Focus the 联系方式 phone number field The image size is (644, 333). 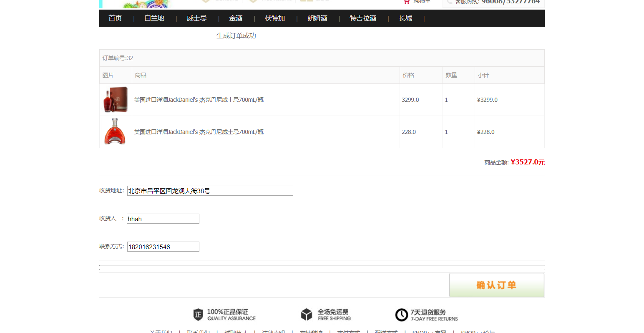163,247
